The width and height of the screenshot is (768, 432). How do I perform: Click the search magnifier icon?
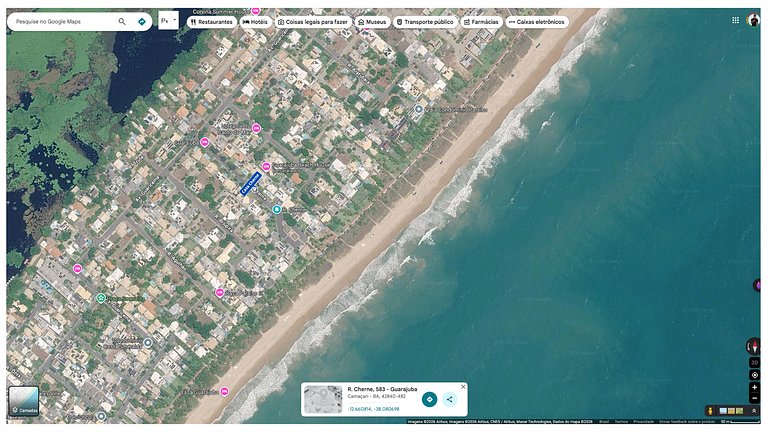pyautogui.click(x=122, y=22)
